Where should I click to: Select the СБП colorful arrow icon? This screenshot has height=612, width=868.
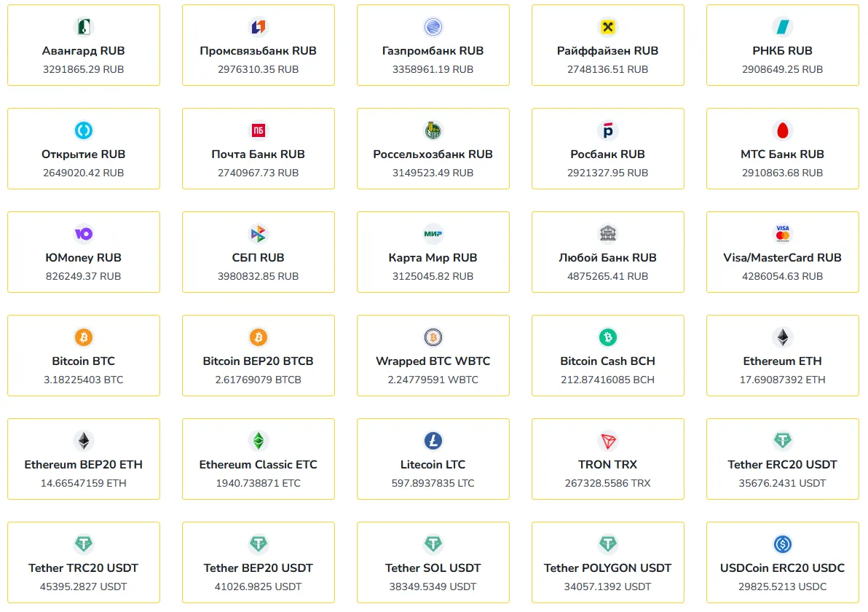[258, 234]
